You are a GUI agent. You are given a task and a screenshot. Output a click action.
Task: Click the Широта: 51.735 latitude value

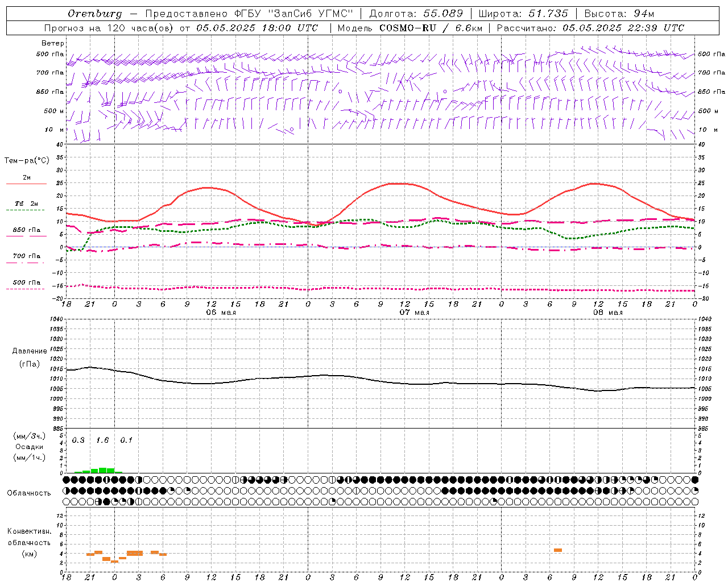click(523, 14)
